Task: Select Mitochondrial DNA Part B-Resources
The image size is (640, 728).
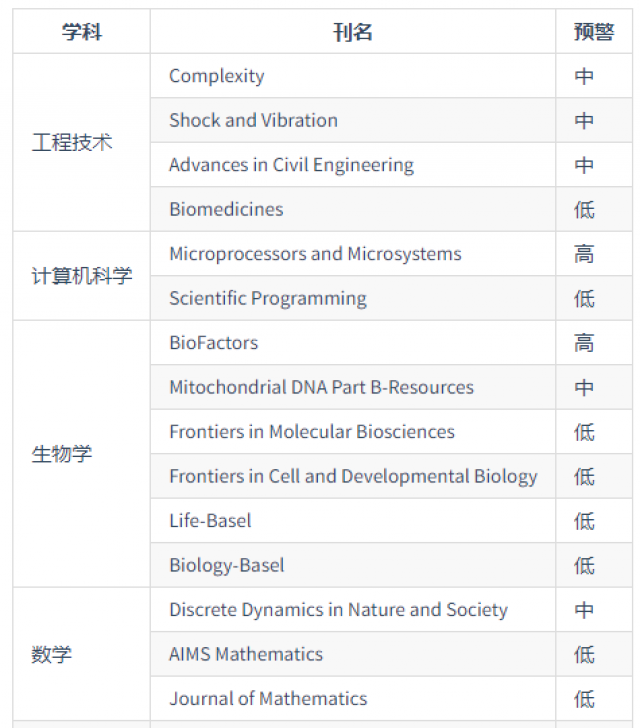Action: click(x=321, y=387)
